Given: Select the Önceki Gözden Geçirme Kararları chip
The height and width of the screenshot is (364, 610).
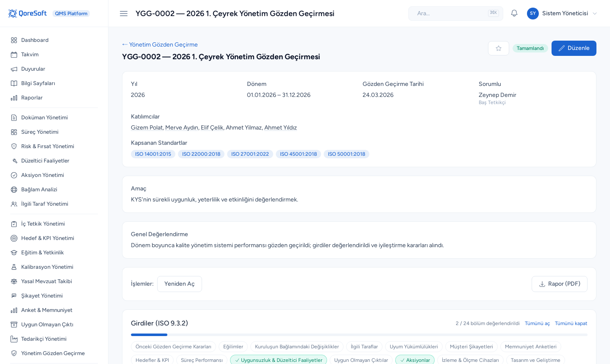Looking at the screenshot, I should pyautogui.click(x=173, y=347).
